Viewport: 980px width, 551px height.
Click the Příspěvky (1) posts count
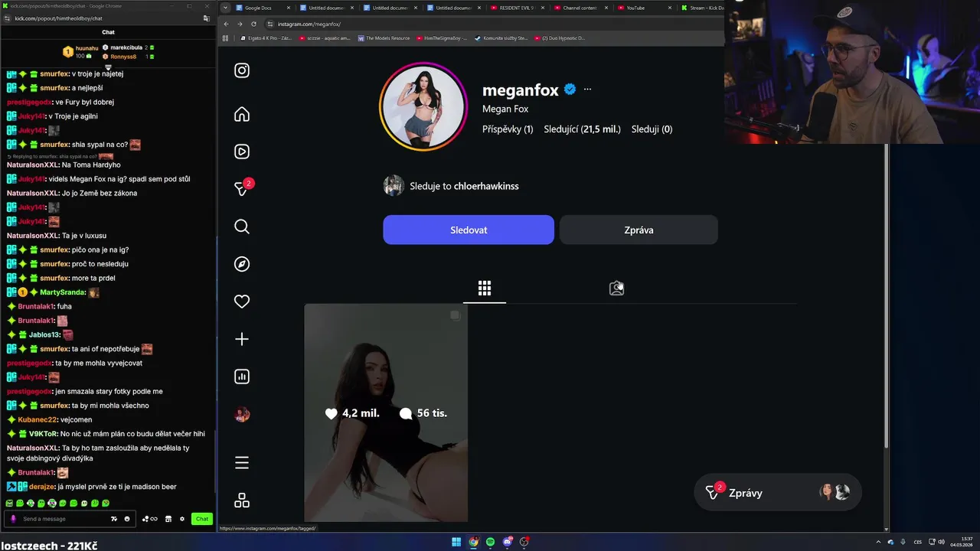pos(508,129)
